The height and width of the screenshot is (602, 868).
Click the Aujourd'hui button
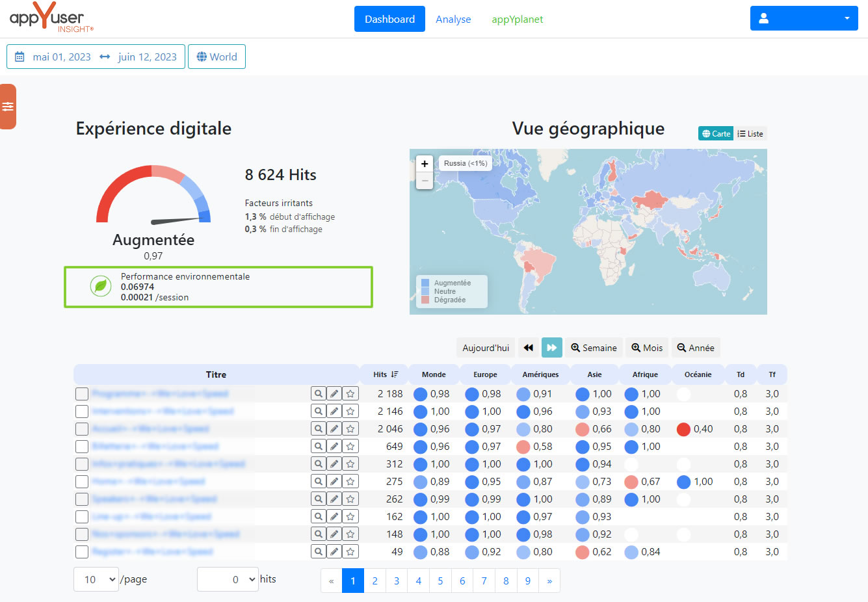pyautogui.click(x=486, y=348)
